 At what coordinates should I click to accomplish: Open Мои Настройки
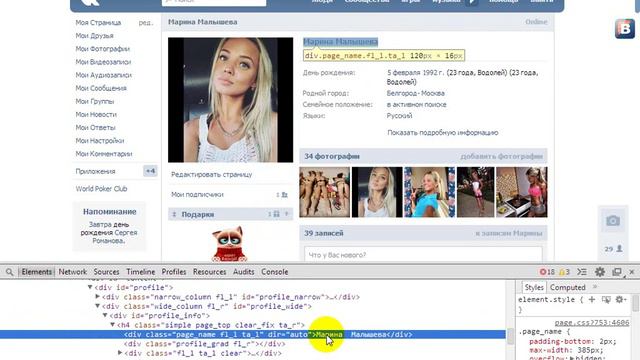point(100,141)
